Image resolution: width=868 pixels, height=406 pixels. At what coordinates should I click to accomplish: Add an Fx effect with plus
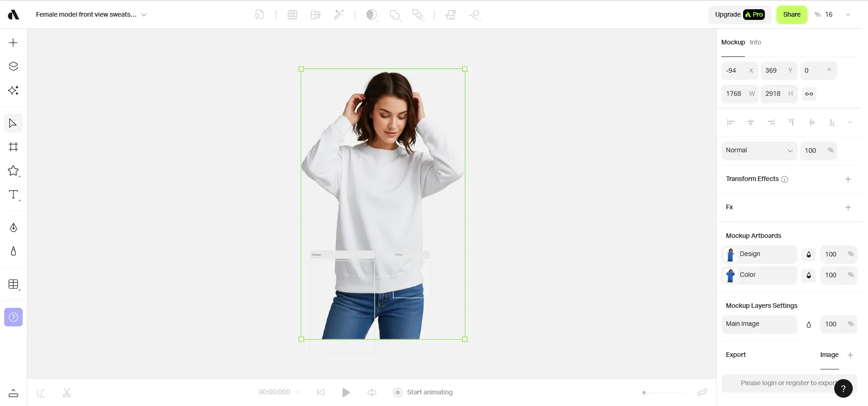848,207
